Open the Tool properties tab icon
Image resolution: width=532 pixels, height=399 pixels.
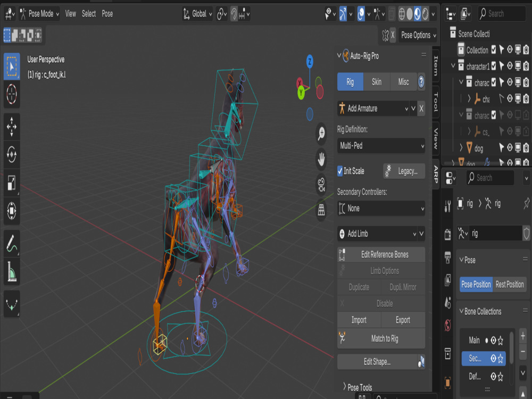447,206
